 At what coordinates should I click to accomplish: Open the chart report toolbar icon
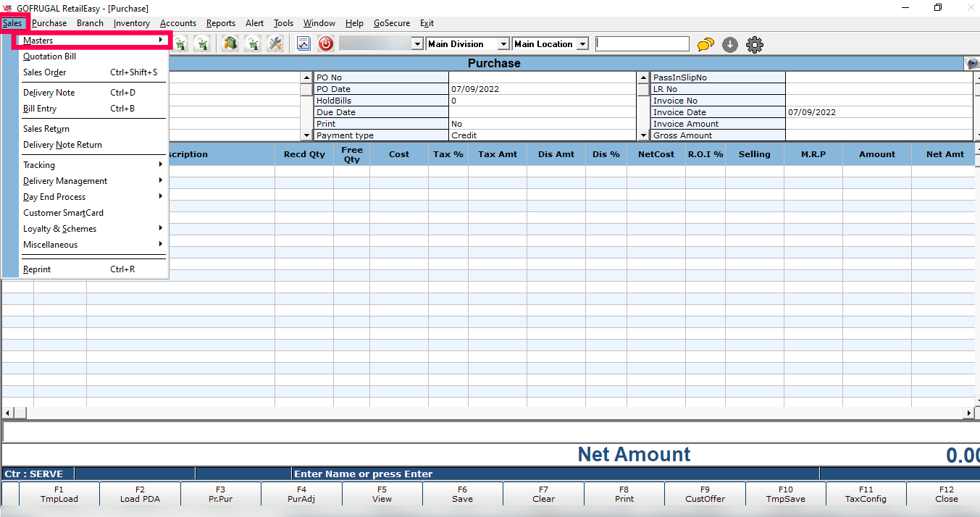pyautogui.click(x=303, y=44)
